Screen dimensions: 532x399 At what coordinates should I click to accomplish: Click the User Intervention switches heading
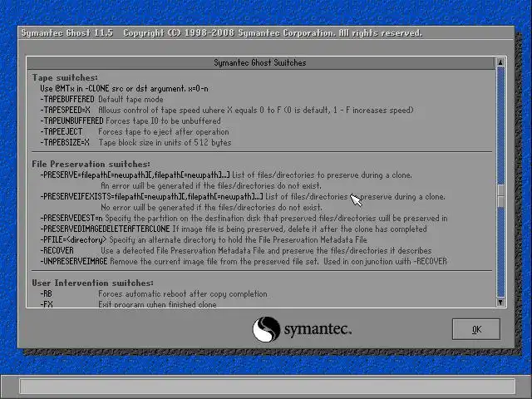coord(92,283)
